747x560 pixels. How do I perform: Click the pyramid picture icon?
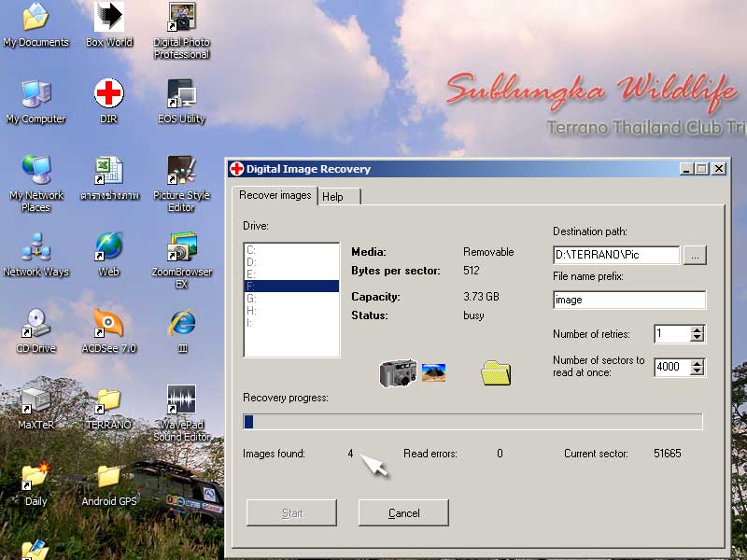tap(435, 372)
